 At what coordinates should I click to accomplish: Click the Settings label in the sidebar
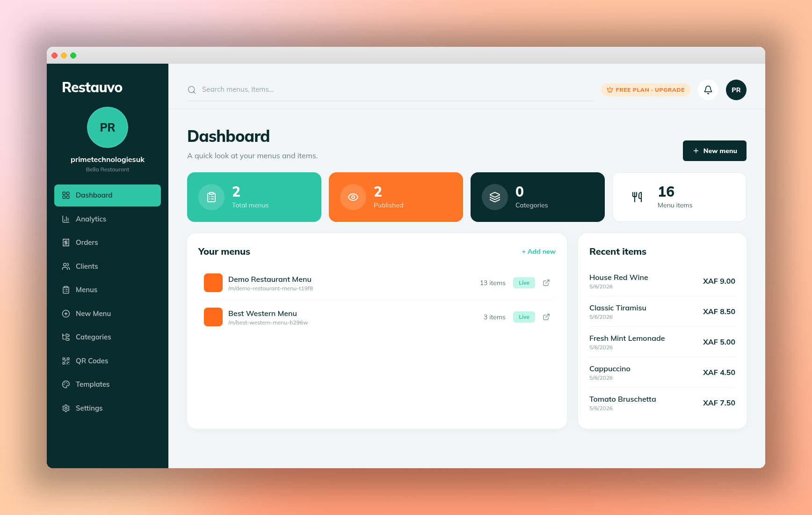pos(89,408)
